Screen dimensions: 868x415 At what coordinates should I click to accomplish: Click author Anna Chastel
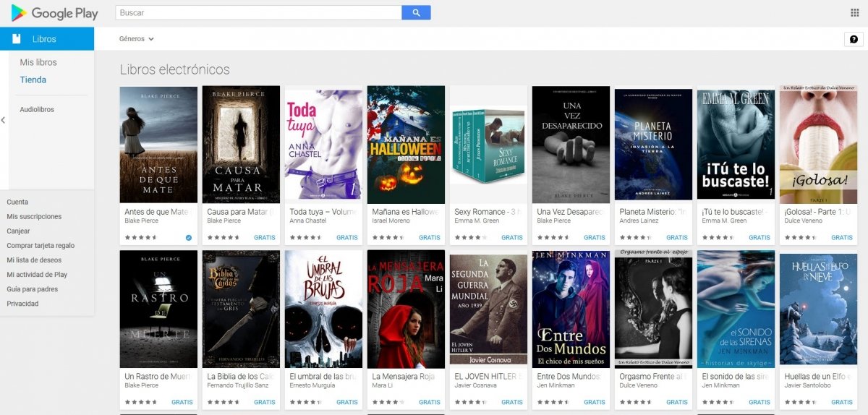[x=308, y=221]
